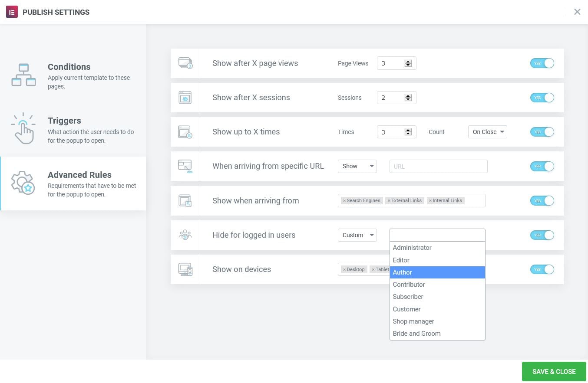588x383 pixels.
Task: Open the On Close count dropdown
Action: click(487, 132)
